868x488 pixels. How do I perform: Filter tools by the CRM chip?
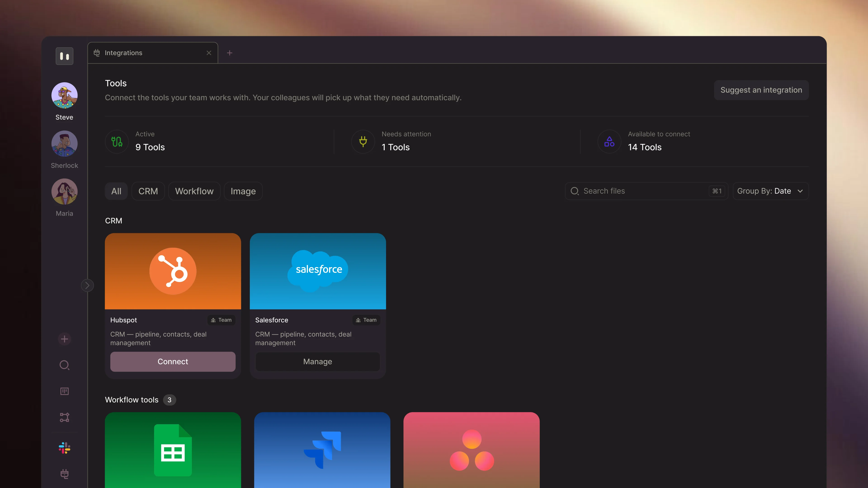pos(148,191)
